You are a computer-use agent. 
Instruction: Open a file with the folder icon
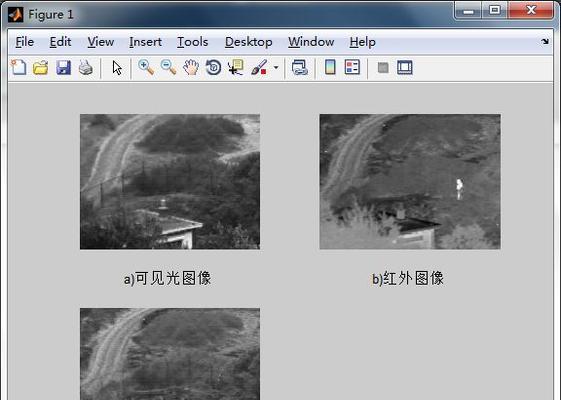(x=41, y=67)
